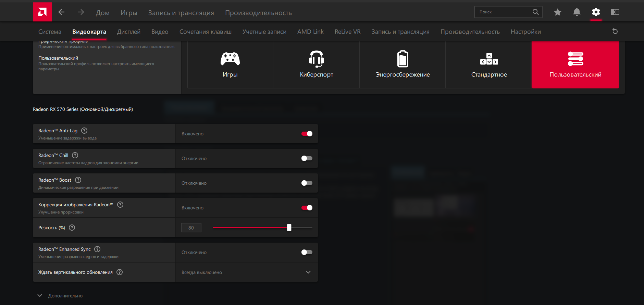
Task: Open Производительность in top navigation
Action: point(258,13)
